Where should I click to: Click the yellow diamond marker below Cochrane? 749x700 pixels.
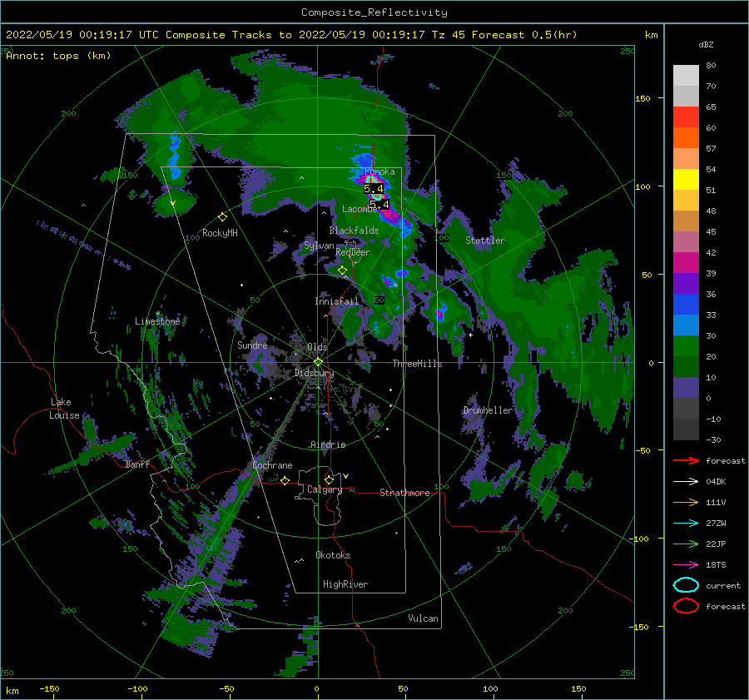285,480
